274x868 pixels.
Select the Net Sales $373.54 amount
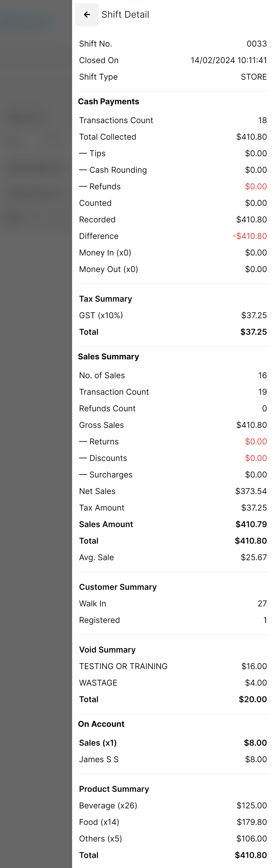pos(251,491)
